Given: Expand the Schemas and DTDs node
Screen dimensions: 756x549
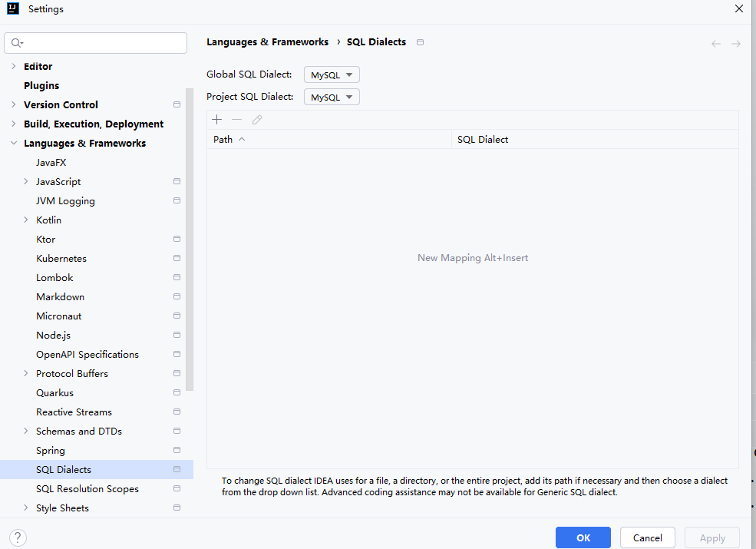Looking at the screenshot, I should tap(26, 431).
